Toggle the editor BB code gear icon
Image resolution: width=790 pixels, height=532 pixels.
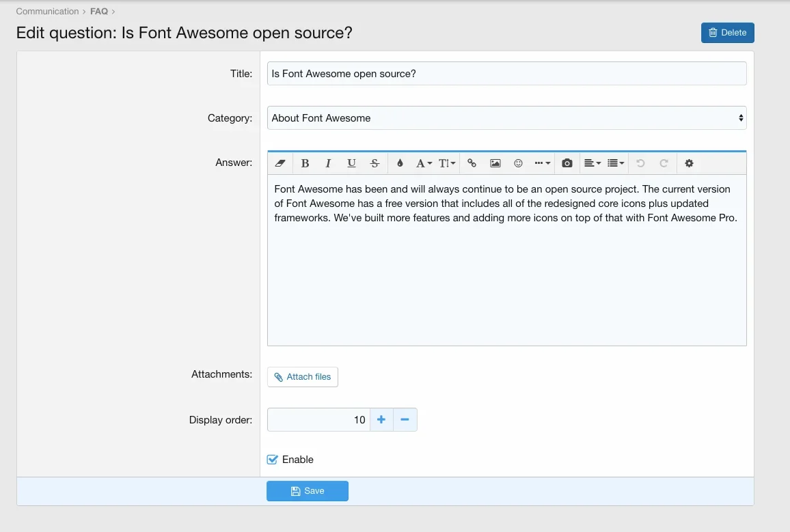689,163
